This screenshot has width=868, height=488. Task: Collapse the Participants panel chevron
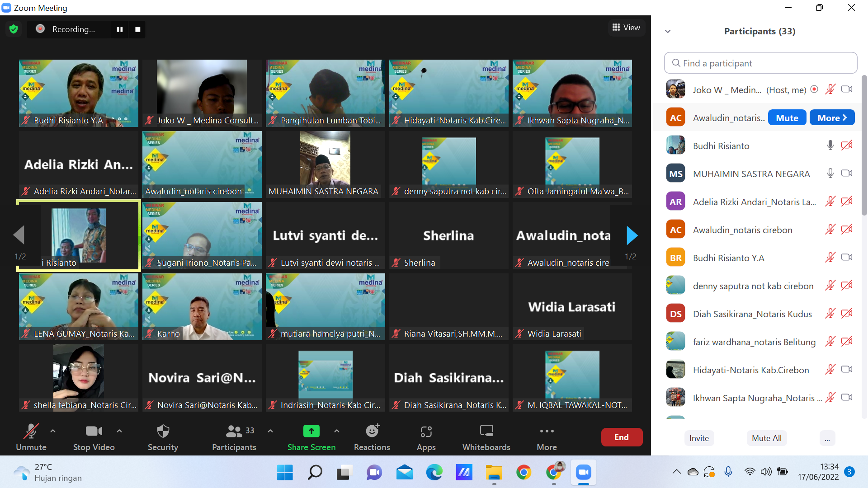(668, 31)
